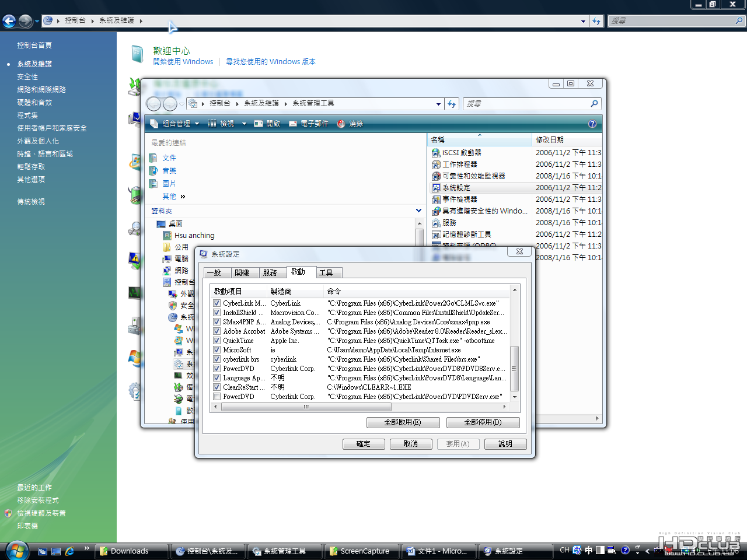Enable the unchecked PowerDVD startup item
The image size is (747, 560).
pos(217,397)
